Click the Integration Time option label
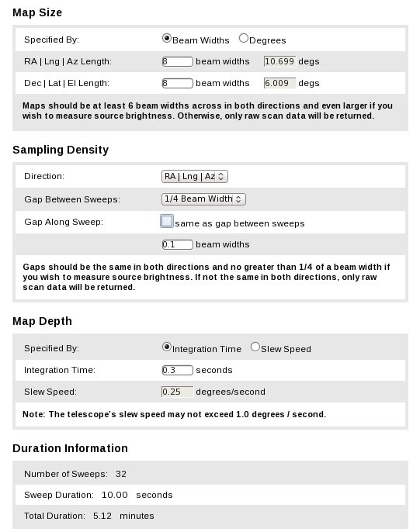The height and width of the screenshot is (532, 413). 206,349
